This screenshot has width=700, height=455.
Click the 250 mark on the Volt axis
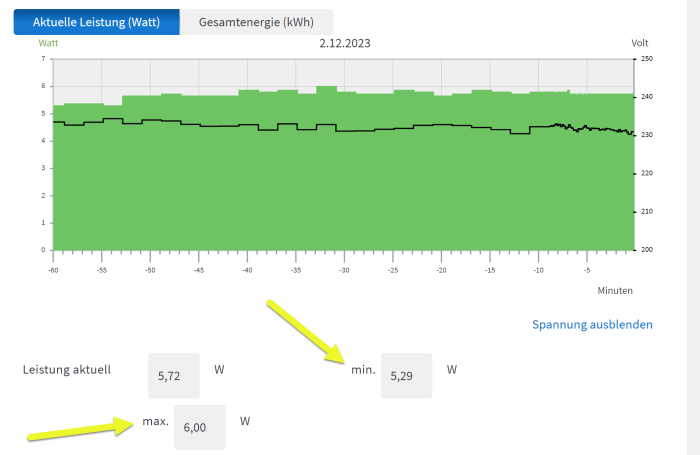click(647, 59)
